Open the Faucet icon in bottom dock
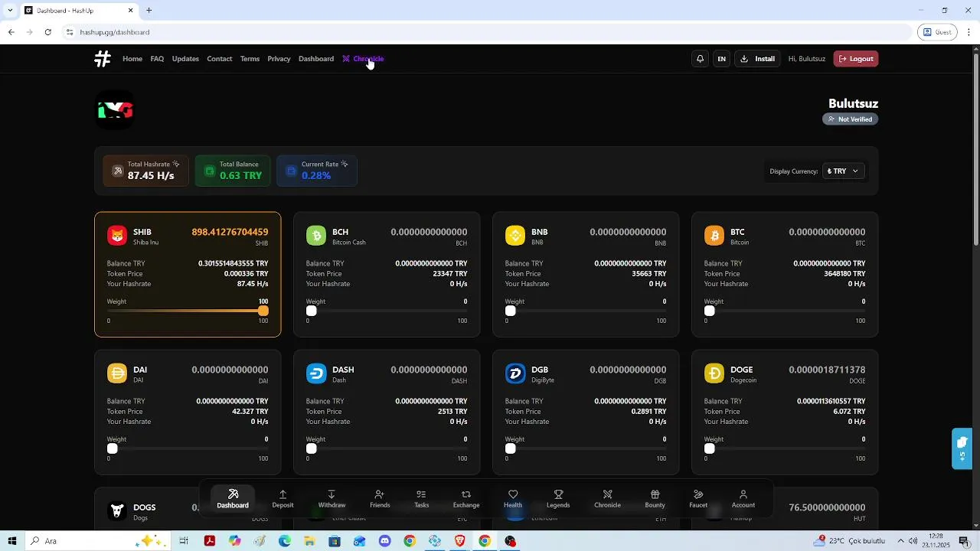Viewport: 980px width, 551px height. pyautogui.click(x=698, y=499)
